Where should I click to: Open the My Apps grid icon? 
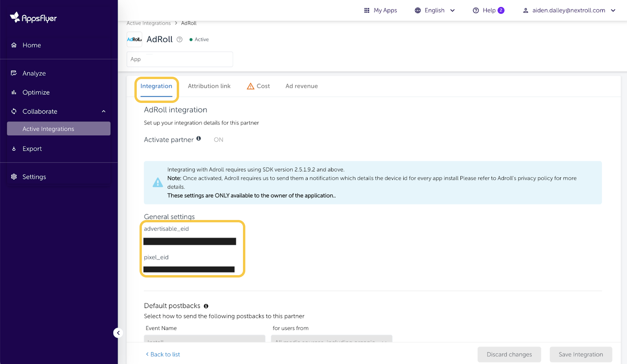click(367, 11)
